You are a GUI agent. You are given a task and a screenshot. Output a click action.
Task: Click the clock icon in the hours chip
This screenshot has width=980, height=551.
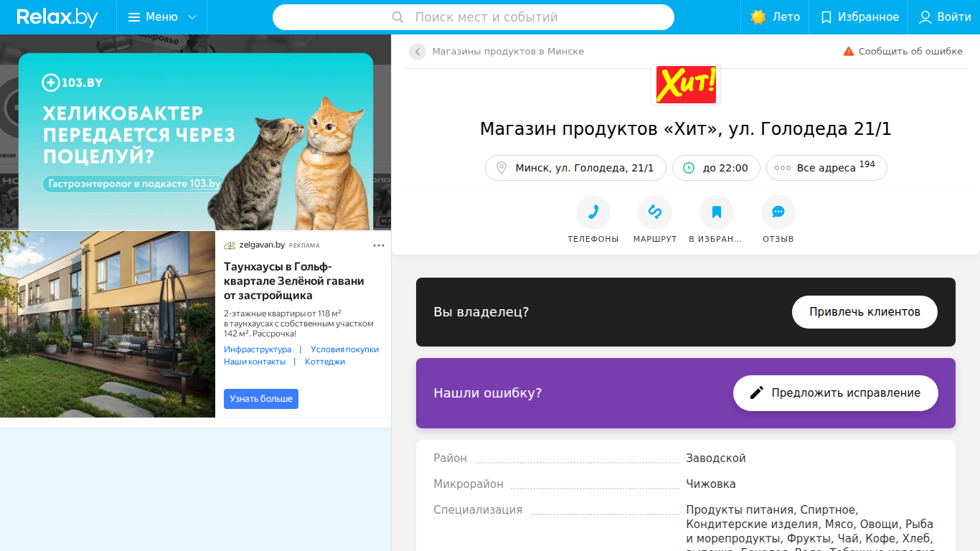click(689, 168)
